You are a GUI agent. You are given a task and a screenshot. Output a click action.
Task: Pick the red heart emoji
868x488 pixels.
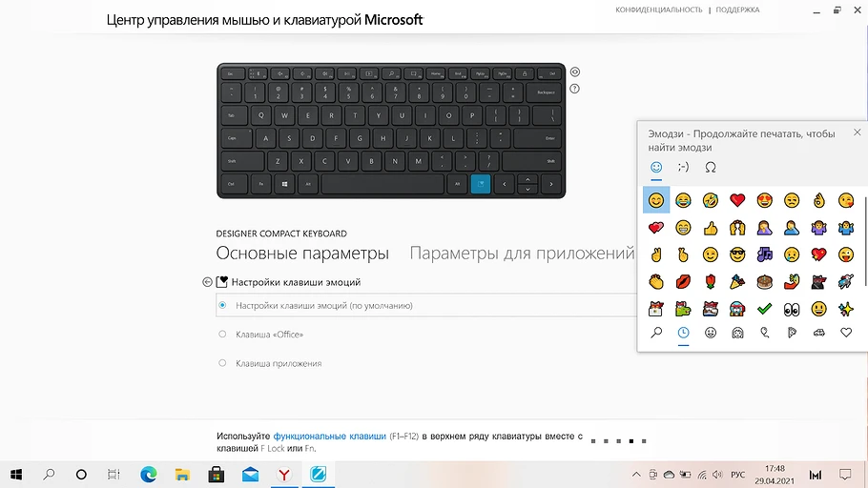pyautogui.click(x=737, y=200)
